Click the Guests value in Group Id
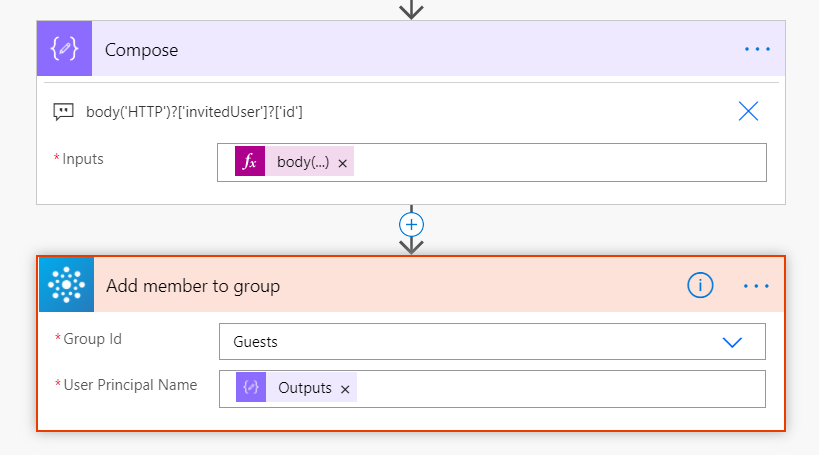The image size is (819, 455). (x=256, y=342)
